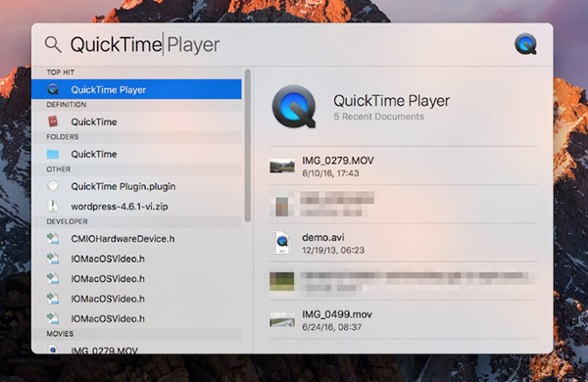Click the demo.avi file icon
Screen dimensions: 588x382
pyautogui.click(x=282, y=242)
